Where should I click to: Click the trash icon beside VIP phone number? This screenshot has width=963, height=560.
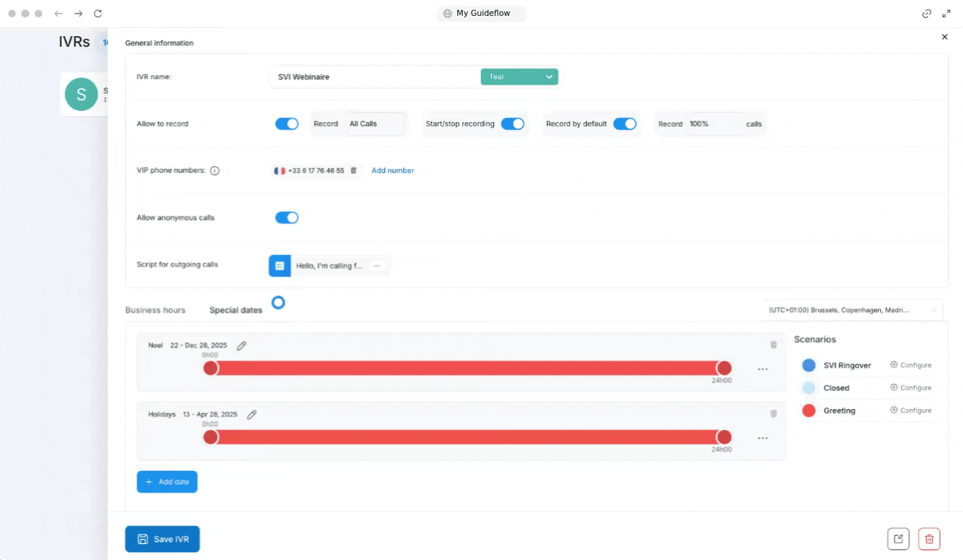tap(353, 171)
